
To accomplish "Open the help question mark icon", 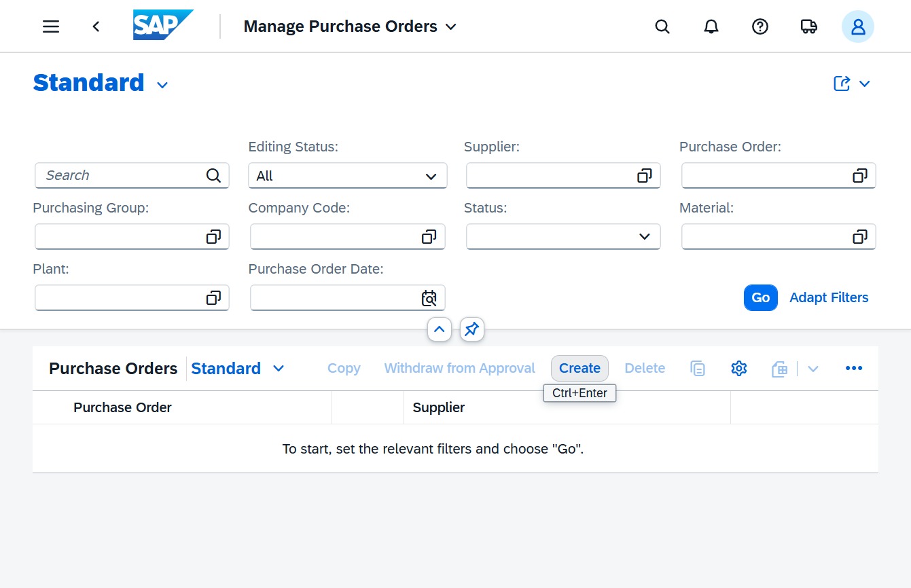I will pyautogui.click(x=760, y=26).
